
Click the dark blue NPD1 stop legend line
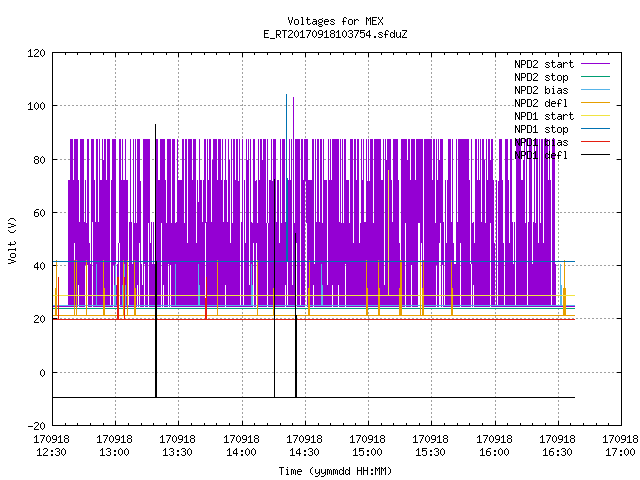point(595,129)
